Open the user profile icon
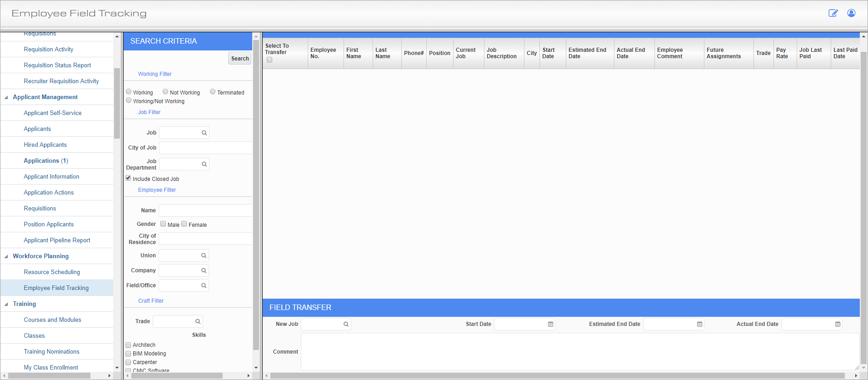 pos(851,13)
